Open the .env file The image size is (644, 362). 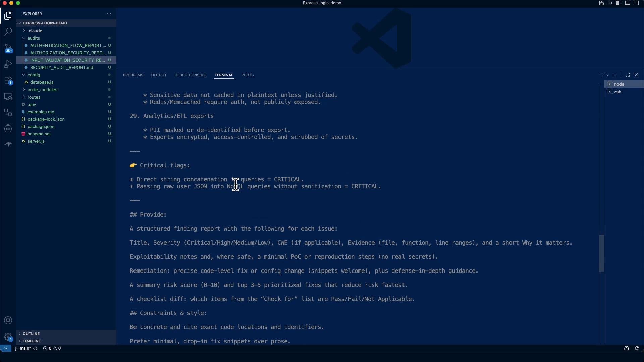tap(66, 105)
